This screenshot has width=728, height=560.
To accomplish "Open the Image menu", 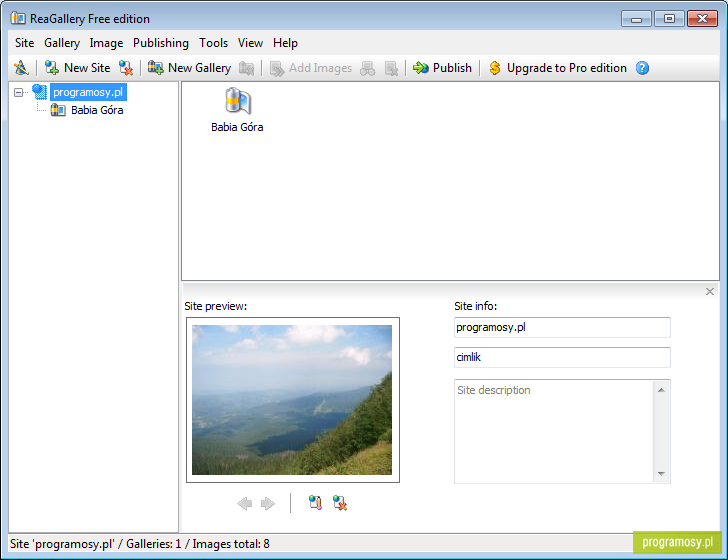I will tap(106, 43).
